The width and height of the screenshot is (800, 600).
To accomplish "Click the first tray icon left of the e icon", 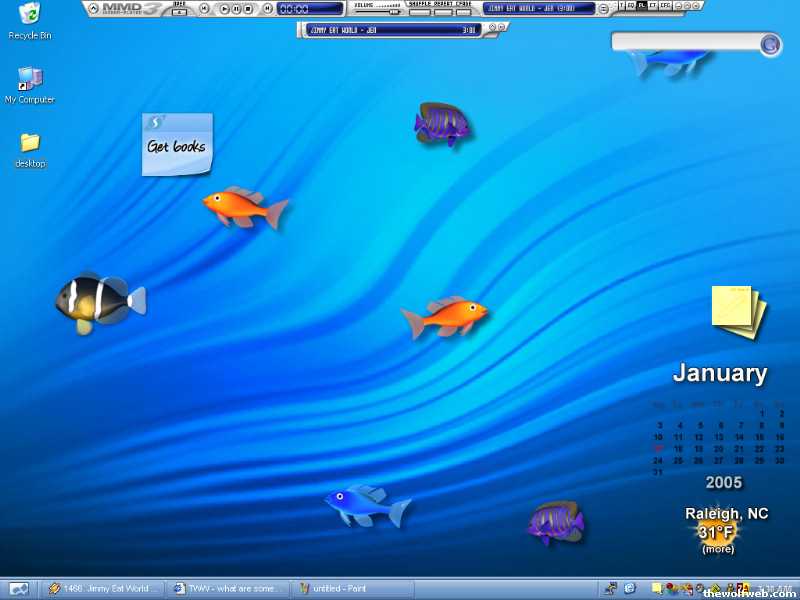I will point(611,588).
